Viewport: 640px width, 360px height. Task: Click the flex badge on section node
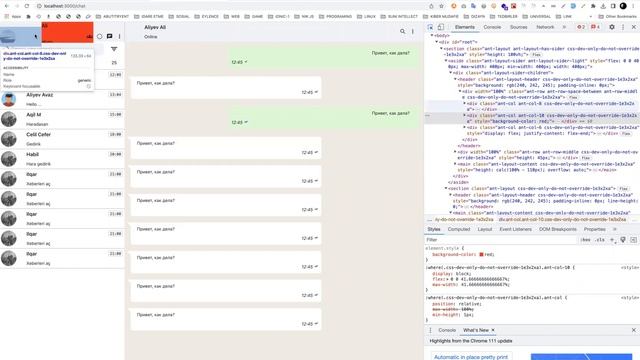(536, 54)
